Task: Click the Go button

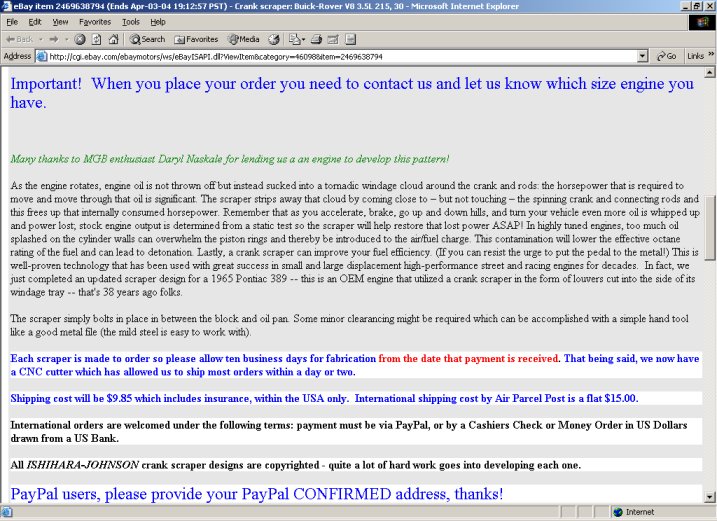Action: [x=666, y=56]
